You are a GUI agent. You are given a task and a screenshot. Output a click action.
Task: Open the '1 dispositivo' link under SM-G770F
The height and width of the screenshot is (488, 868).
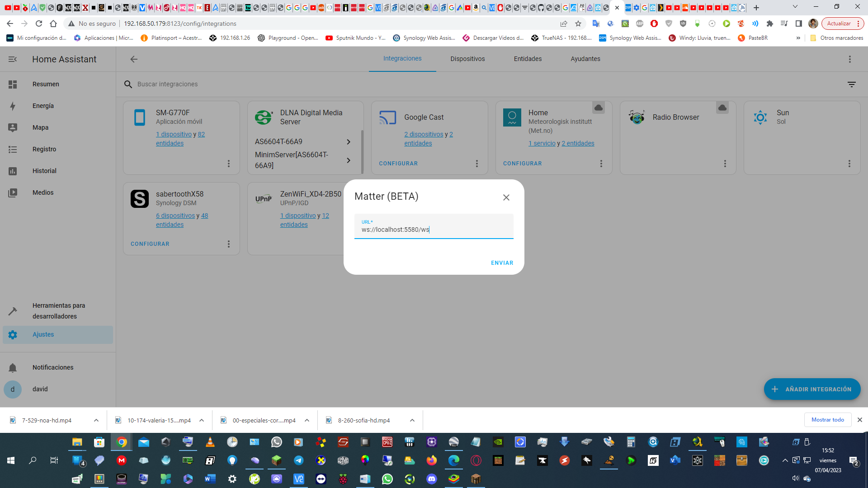coord(174,135)
